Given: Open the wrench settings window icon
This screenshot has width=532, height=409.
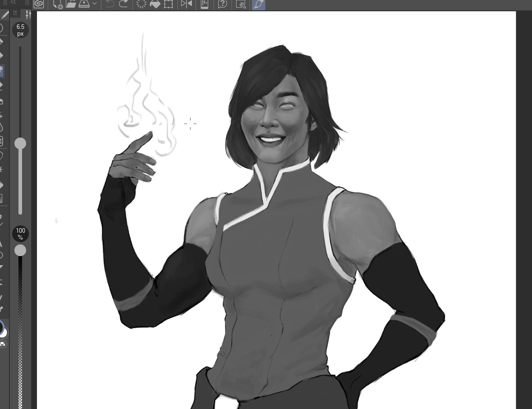Looking at the screenshot, I should (241, 4).
